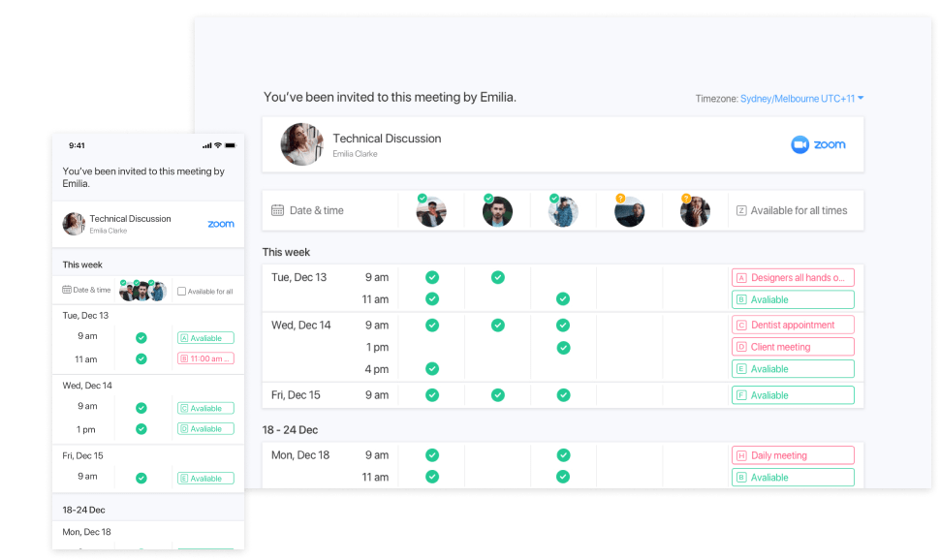
Task: Select Available option for Mon Dec 18 11 am
Action: pos(793,478)
